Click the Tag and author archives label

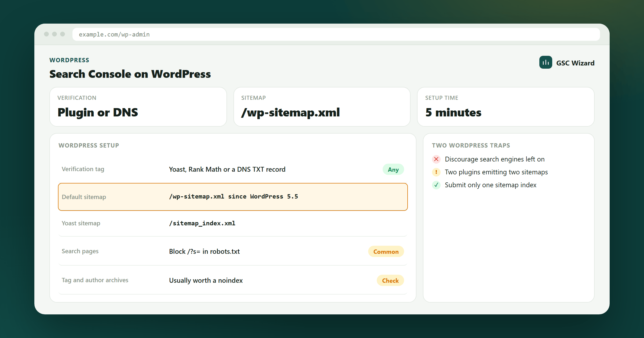(95, 280)
